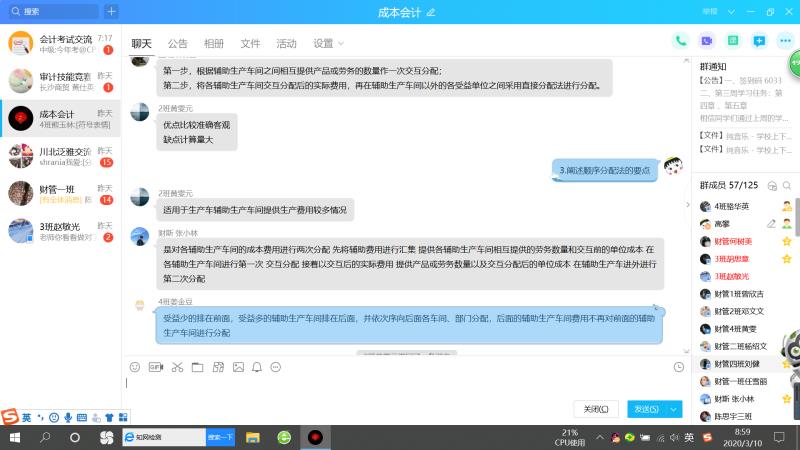Image resolution: width=800 pixels, height=450 pixels.
Task: Open send options arrow beside 发送
Action: pyautogui.click(x=673, y=409)
